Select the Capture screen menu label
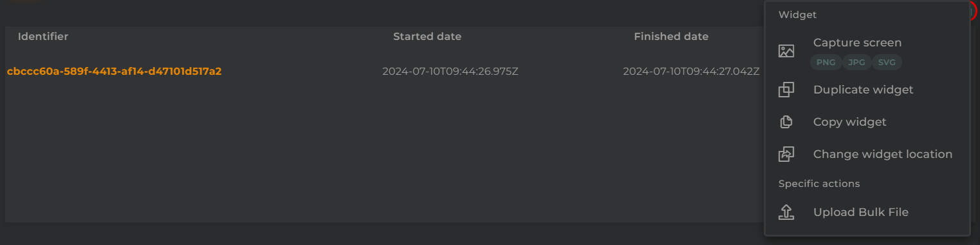 click(857, 43)
